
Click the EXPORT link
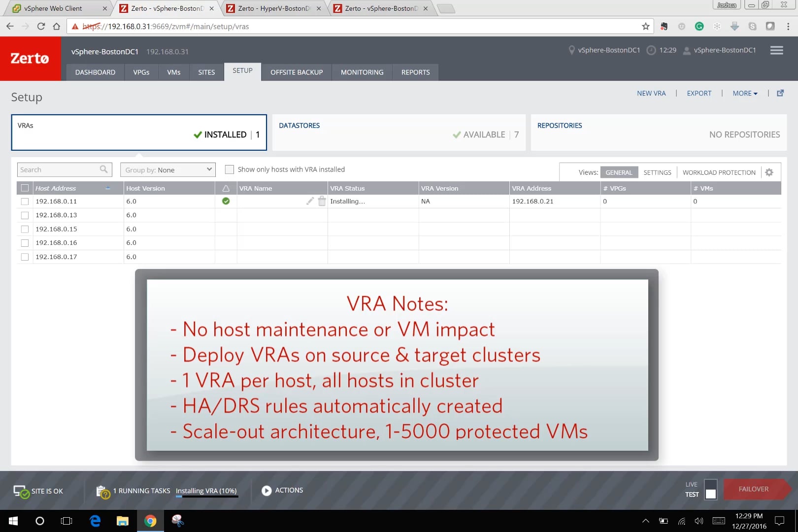coord(699,93)
